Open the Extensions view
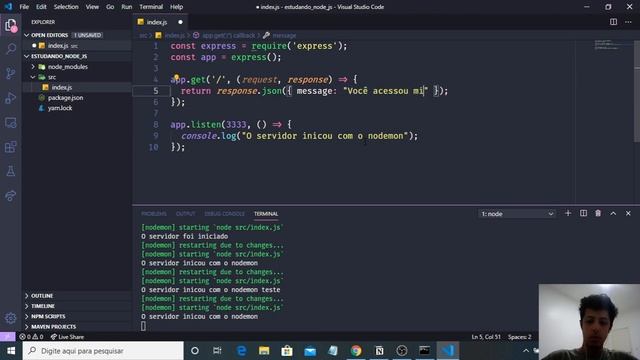 (x=11, y=147)
